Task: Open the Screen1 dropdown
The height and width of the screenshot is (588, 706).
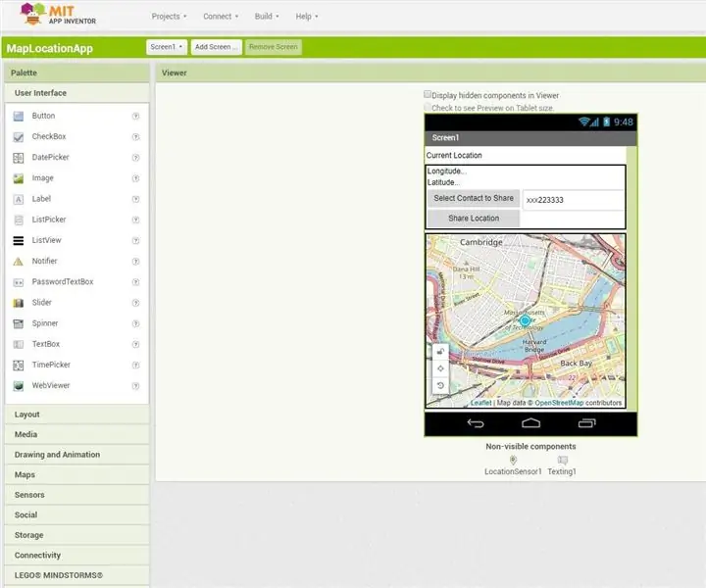Action: click(x=167, y=47)
